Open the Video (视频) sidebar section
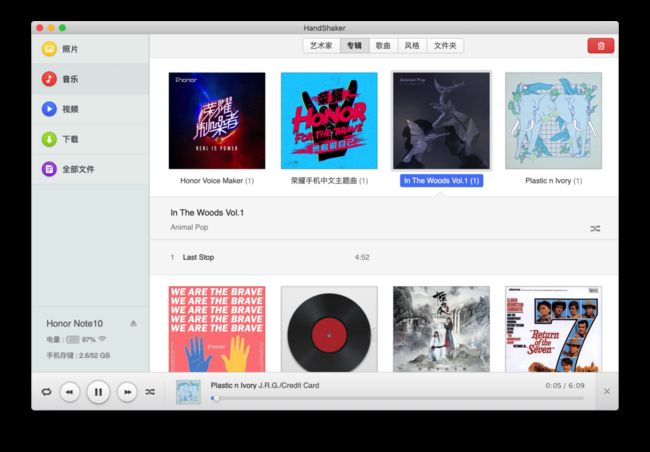The width and height of the screenshot is (650, 452). pos(90,109)
